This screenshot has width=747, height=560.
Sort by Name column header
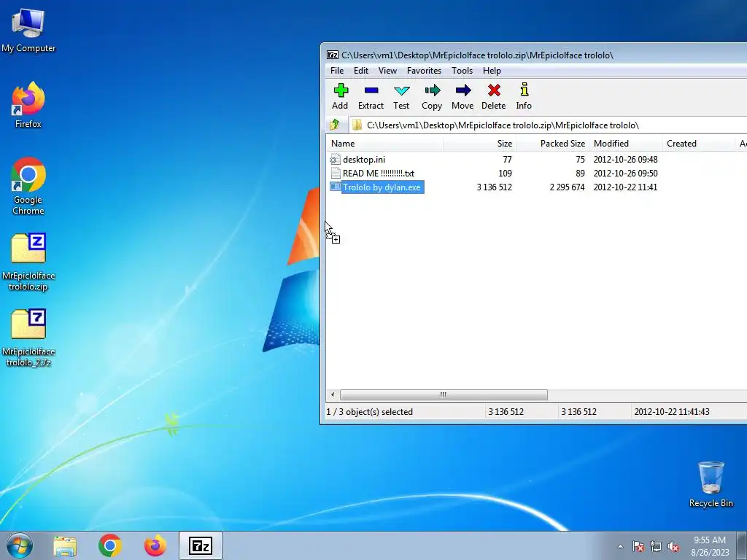(x=385, y=144)
